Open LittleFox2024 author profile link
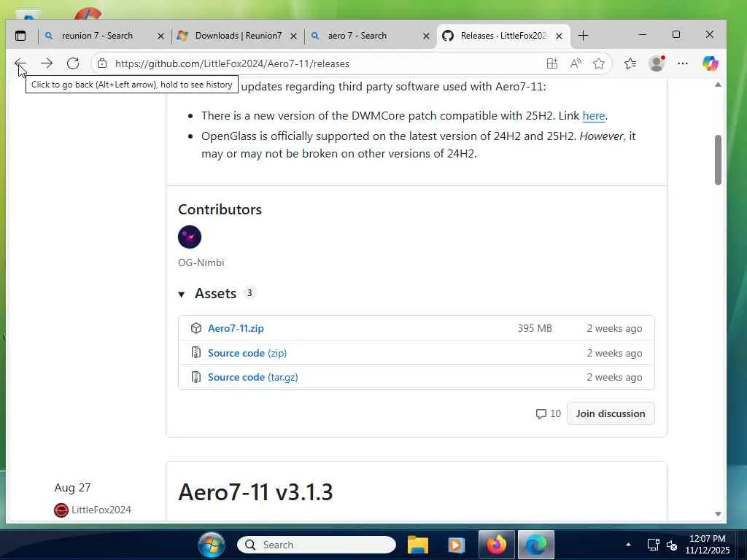747x560 pixels. pyautogui.click(x=101, y=510)
